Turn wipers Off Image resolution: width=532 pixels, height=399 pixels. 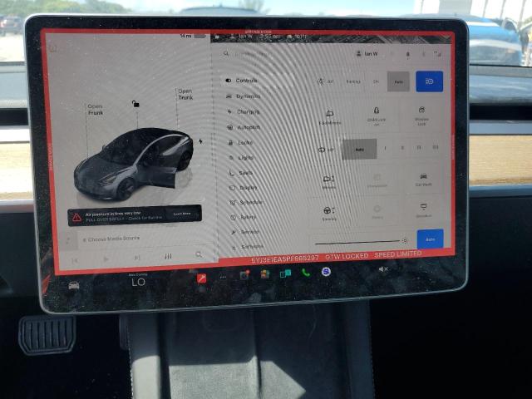click(326, 150)
